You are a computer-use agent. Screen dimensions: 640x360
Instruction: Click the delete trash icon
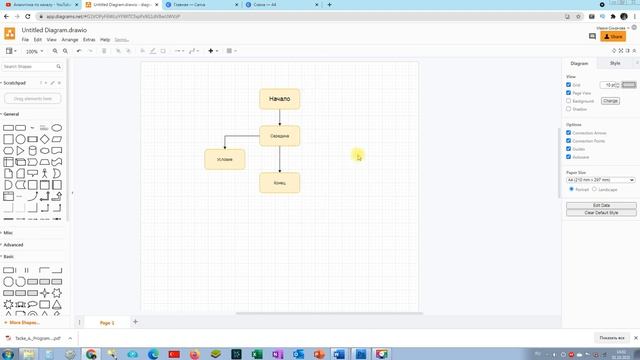[x=104, y=51]
